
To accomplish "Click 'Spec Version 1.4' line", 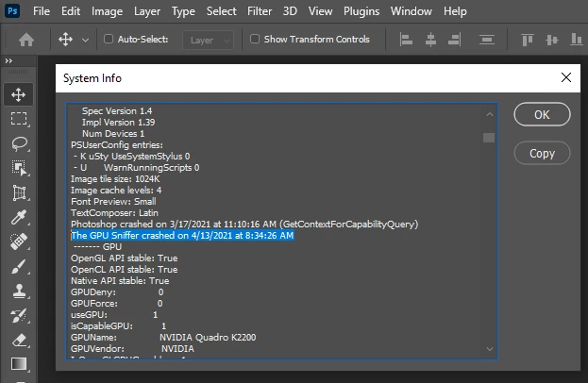I will point(117,111).
